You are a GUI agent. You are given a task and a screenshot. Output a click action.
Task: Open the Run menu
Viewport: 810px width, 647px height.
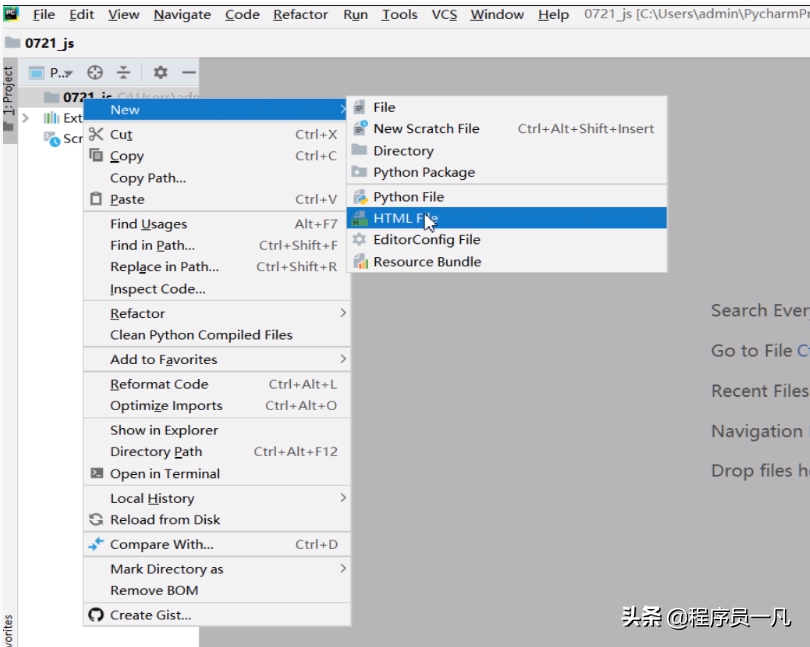coord(355,14)
